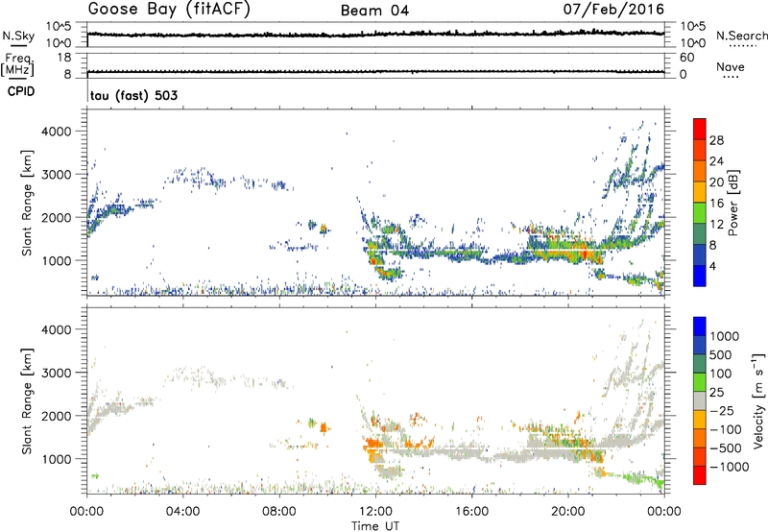Click the "Velocity [m s⁻¹]" color bar label
The width and height of the screenshot is (768, 532).
tap(758, 400)
